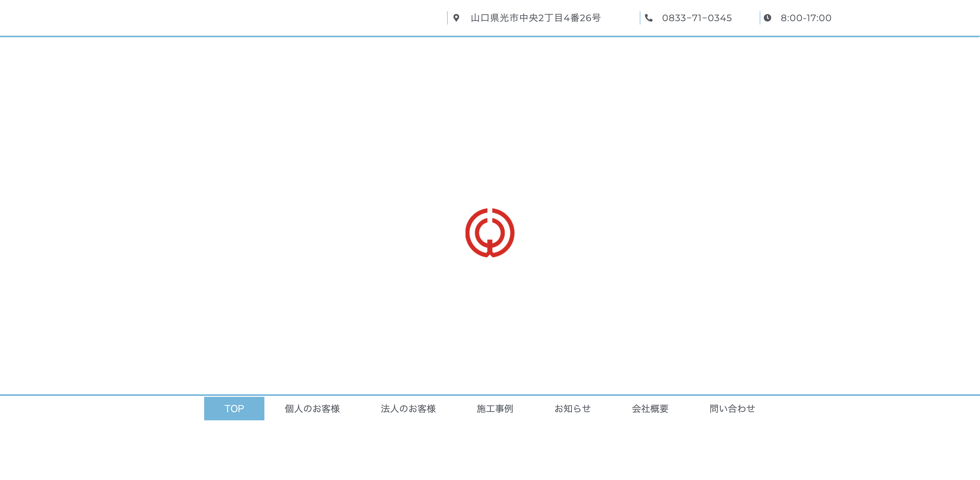
Task: Open the お知らせ menu item
Action: [572, 409]
